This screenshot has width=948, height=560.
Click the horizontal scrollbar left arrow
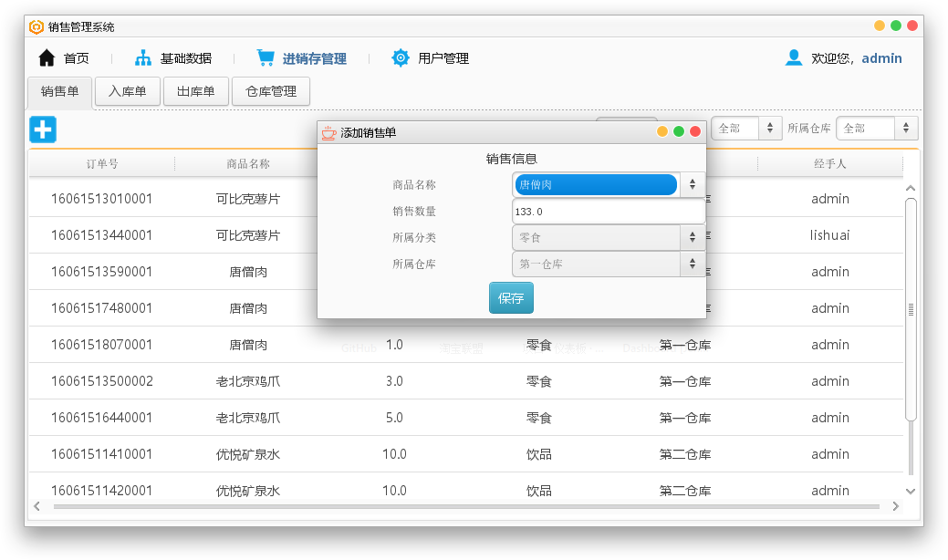click(36, 506)
